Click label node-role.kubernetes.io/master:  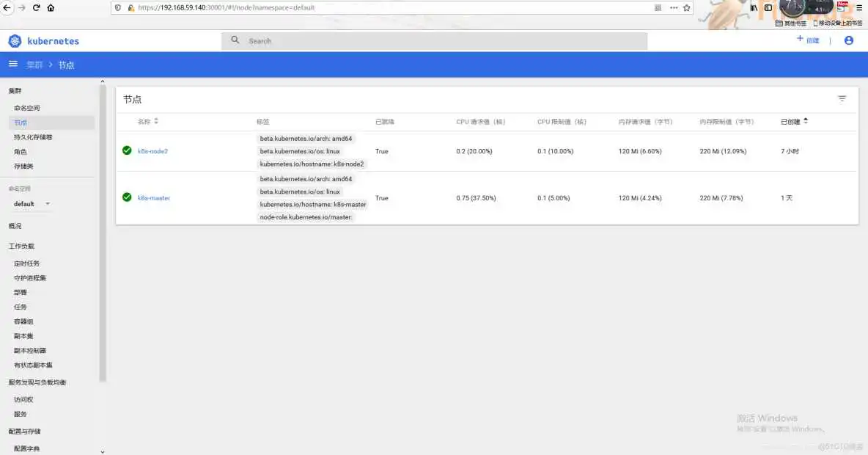pos(306,217)
